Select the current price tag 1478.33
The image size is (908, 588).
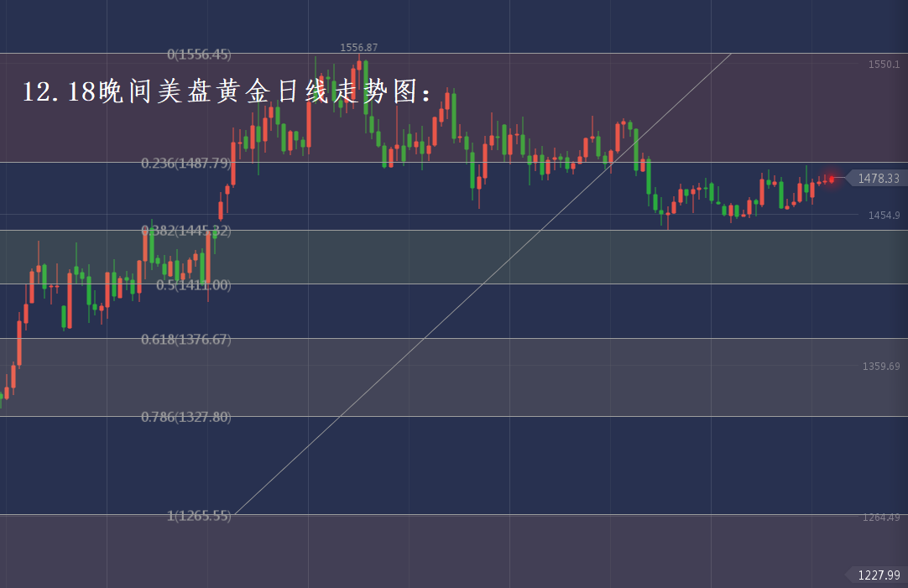pyautogui.click(x=878, y=178)
